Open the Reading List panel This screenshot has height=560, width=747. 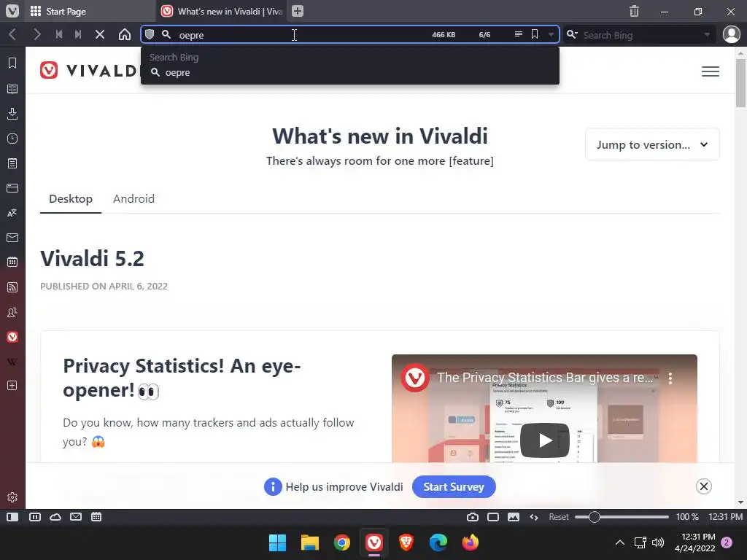(12, 88)
